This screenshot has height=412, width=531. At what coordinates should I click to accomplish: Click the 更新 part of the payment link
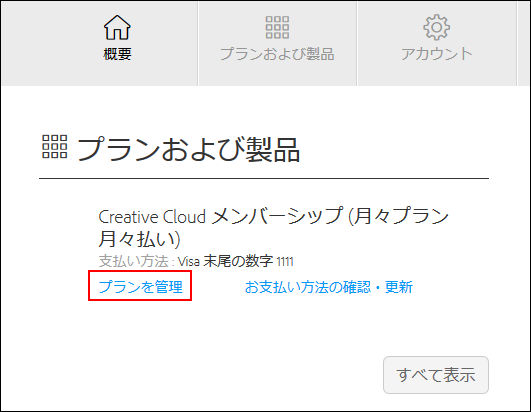(x=399, y=287)
